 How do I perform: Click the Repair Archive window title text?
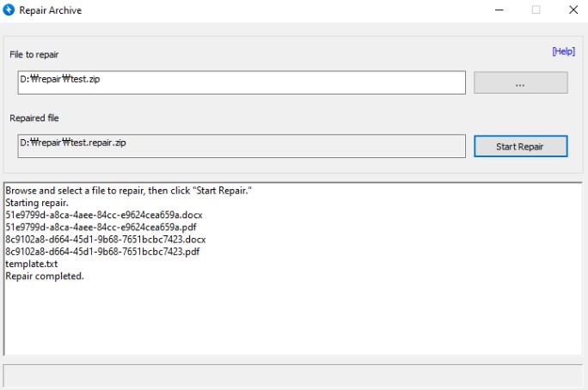50,10
